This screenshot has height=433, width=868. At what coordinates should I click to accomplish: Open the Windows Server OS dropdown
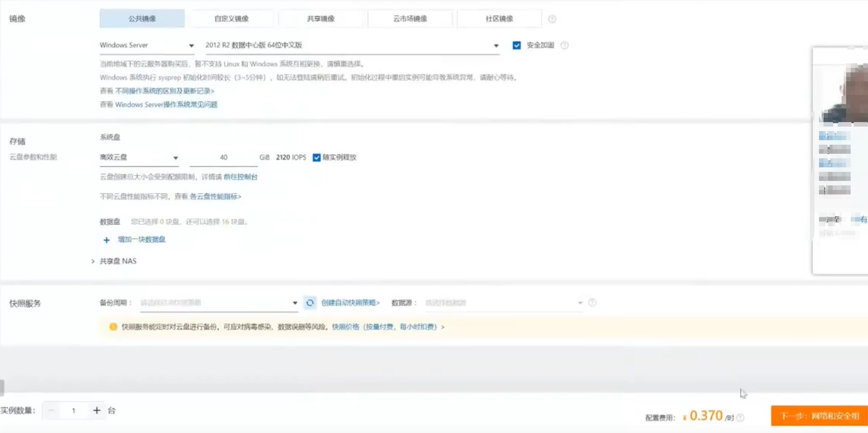pos(147,45)
